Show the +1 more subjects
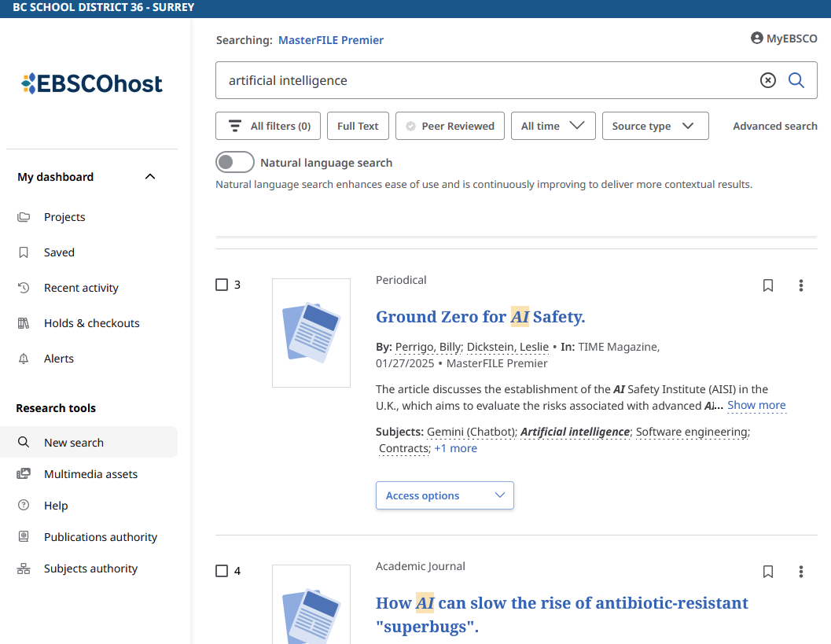Screen dimensions: 831x644 (x=456, y=448)
